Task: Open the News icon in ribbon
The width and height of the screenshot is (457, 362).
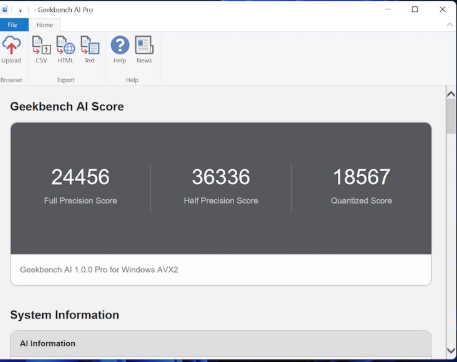Action: click(144, 50)
